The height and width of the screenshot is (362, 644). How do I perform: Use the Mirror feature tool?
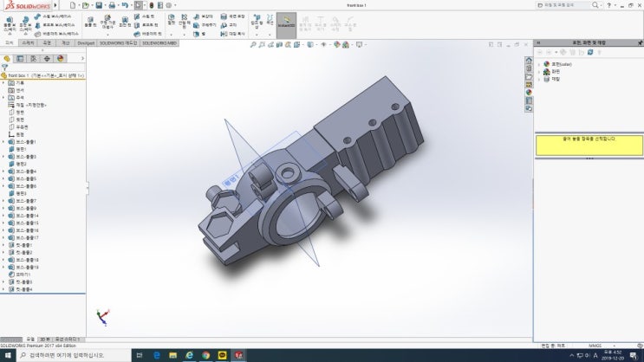tap(232, 34)
